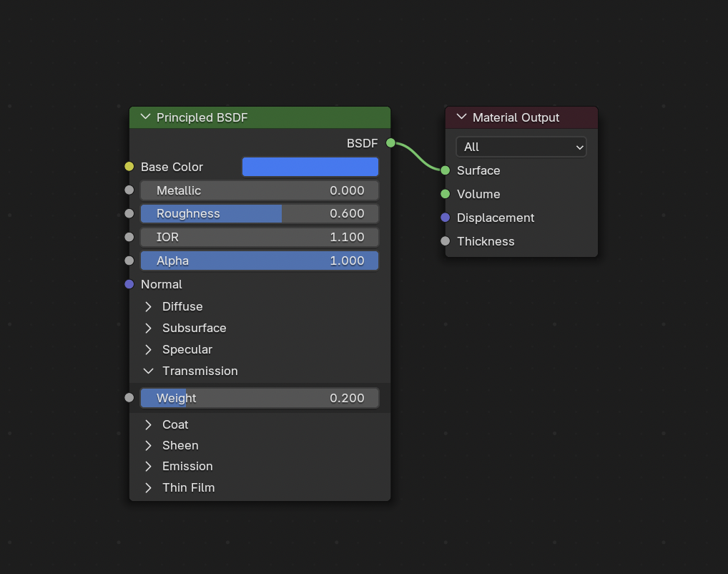Screen dimensions: 728x574
Task: Click the IOR value field
Action: 260,237
